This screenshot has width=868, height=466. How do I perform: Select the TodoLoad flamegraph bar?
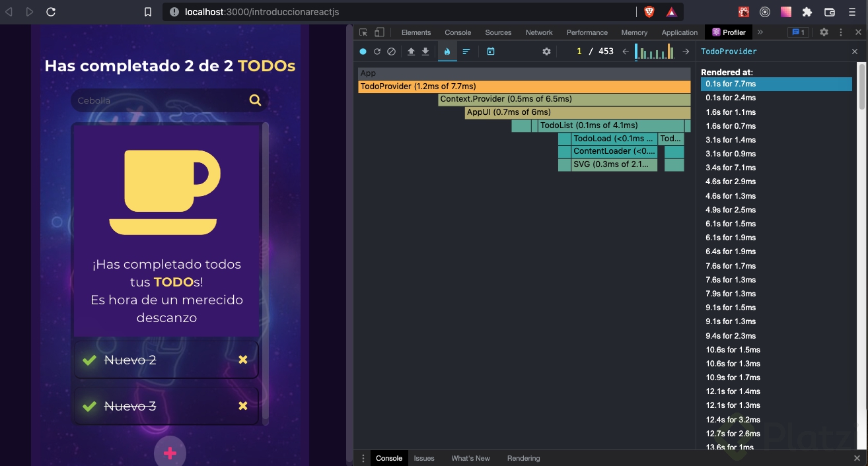614,139
